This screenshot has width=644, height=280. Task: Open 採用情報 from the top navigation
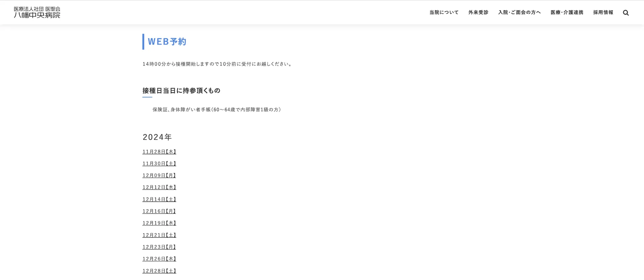click(x=603, y=13)
